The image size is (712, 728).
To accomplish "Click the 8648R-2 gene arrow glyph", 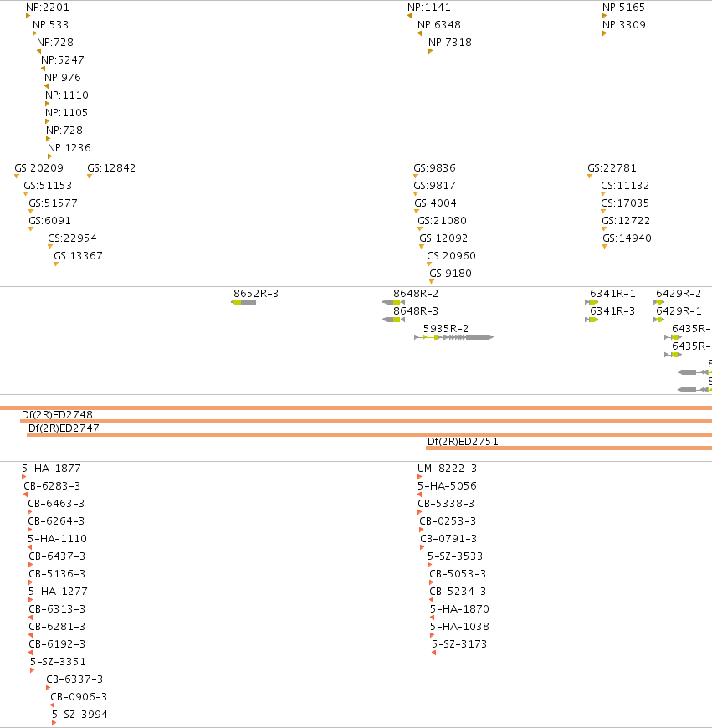I will pyautogui.click(x=393, y=302).
